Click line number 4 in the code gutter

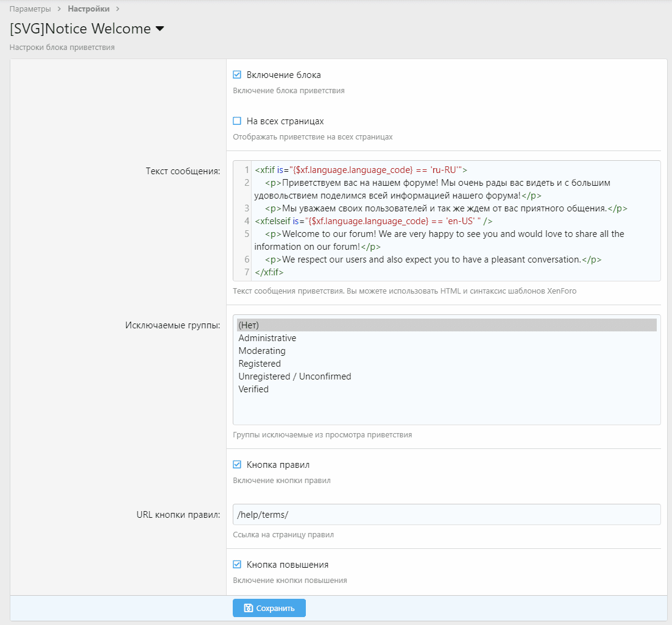click(246, 221)
